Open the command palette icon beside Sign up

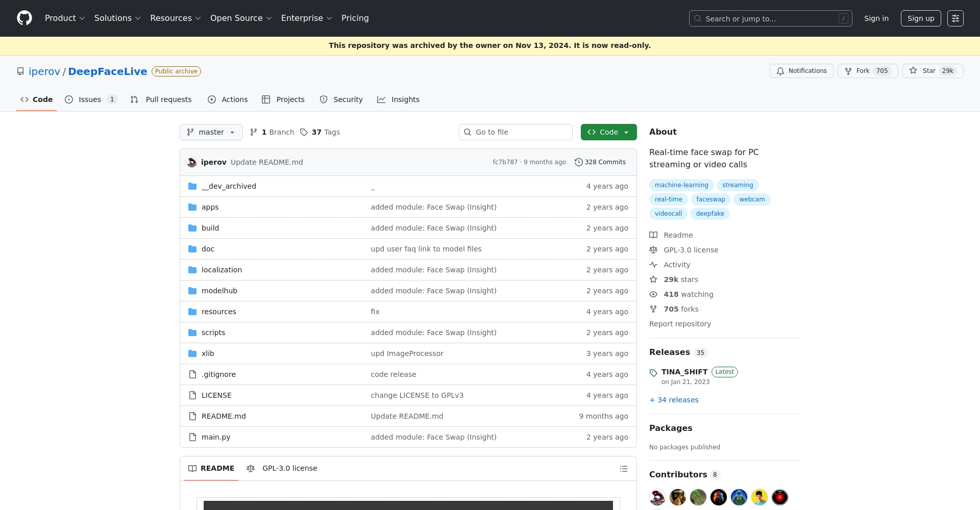pos(955,18)
